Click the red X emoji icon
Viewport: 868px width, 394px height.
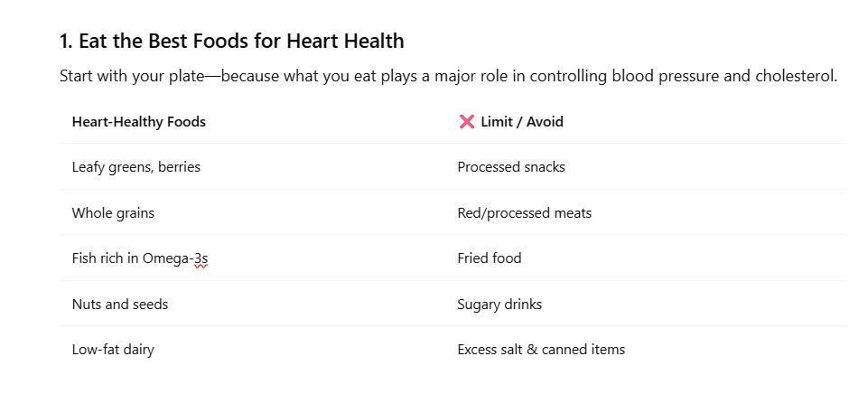point(467,121)
